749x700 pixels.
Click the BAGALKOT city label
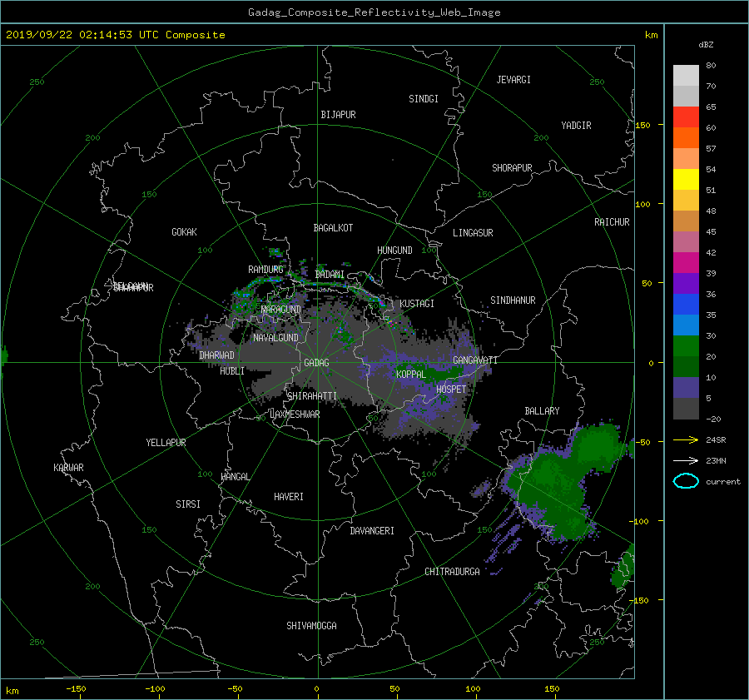(x=333, y=228)
